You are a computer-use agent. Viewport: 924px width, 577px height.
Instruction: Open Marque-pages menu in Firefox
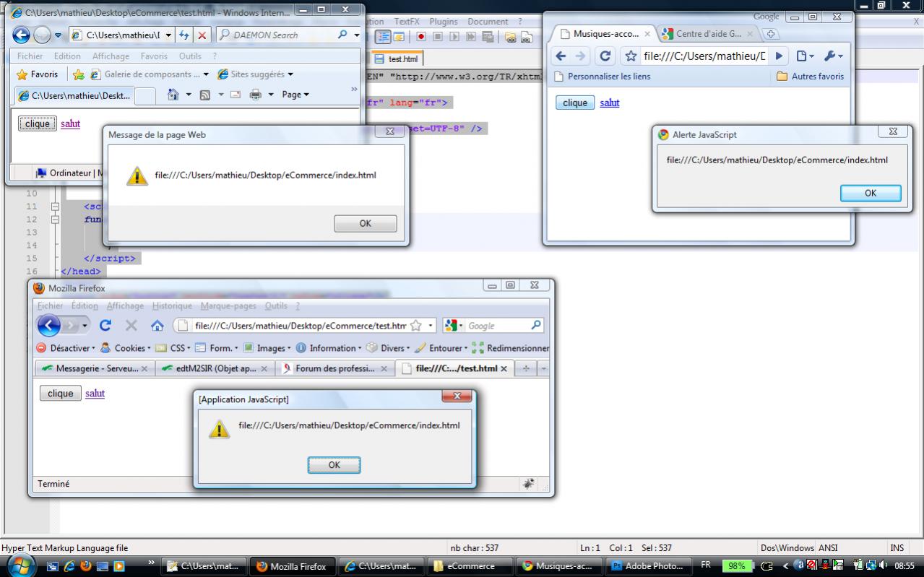click(228, 306)
